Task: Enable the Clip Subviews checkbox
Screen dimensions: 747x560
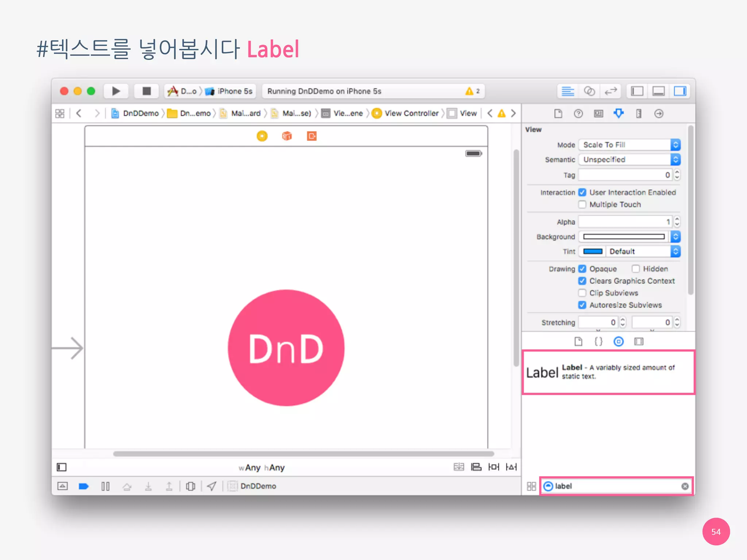Action: pos(582,293)
